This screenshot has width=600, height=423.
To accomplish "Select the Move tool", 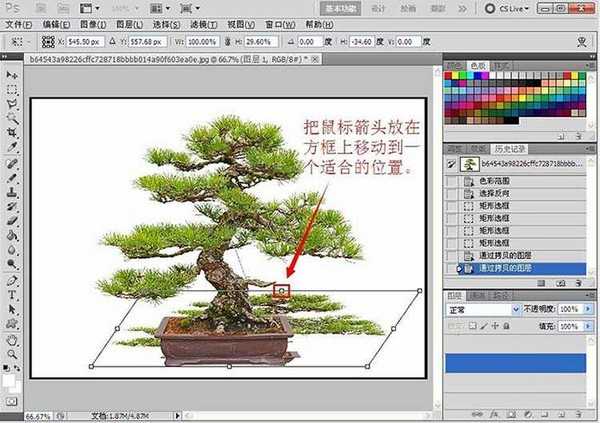I will click(x=12, y=75).
